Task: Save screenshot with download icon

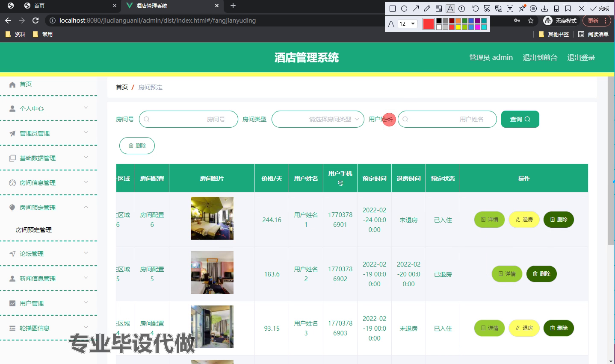Action: click(x=545, y=9)
